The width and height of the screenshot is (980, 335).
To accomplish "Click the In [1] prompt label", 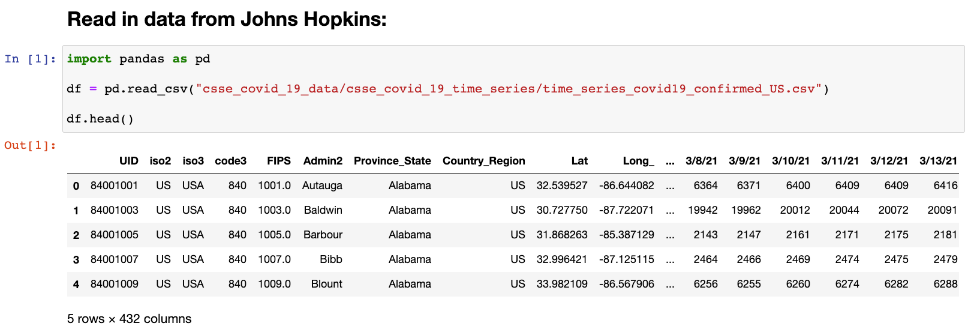I will [30, 59].
